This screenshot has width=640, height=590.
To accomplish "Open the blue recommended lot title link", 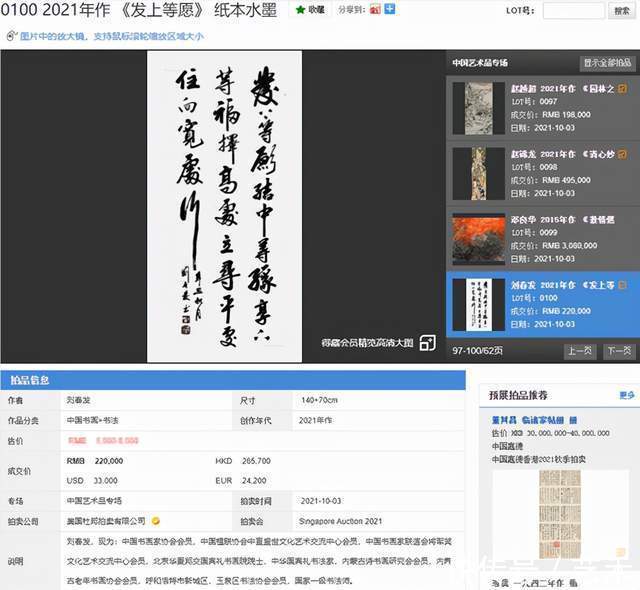I will click(x=534, y=420).
